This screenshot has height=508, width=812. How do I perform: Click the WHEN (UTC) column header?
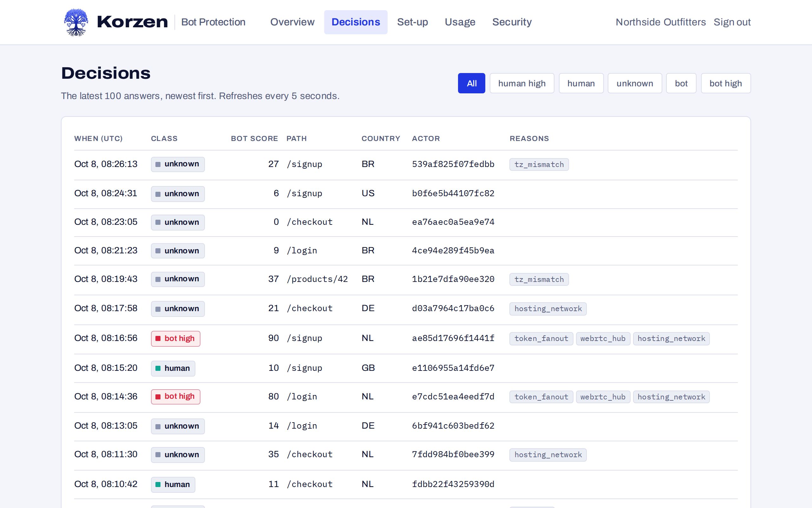pos(98,138)
